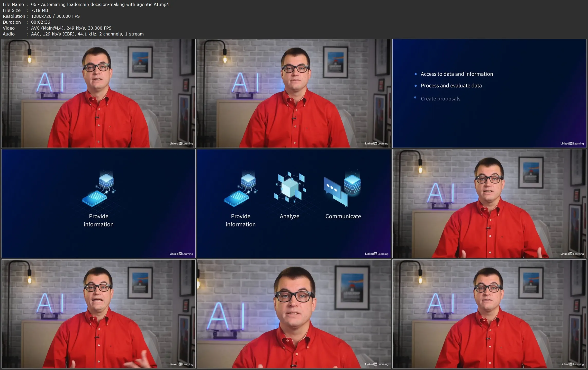
Task: Click the 'Communicate' label text
Action: pos(343,216)
